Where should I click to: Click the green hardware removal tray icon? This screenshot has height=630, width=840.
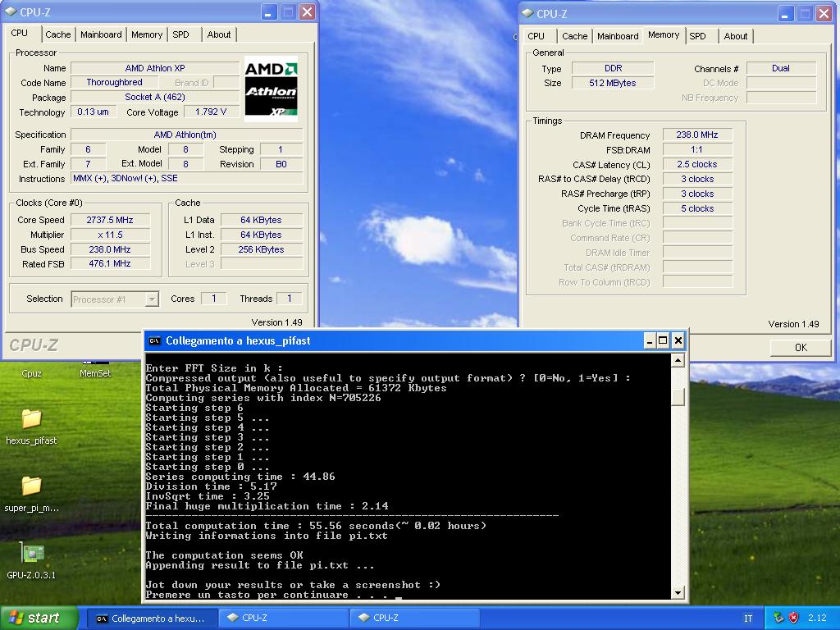778,618
